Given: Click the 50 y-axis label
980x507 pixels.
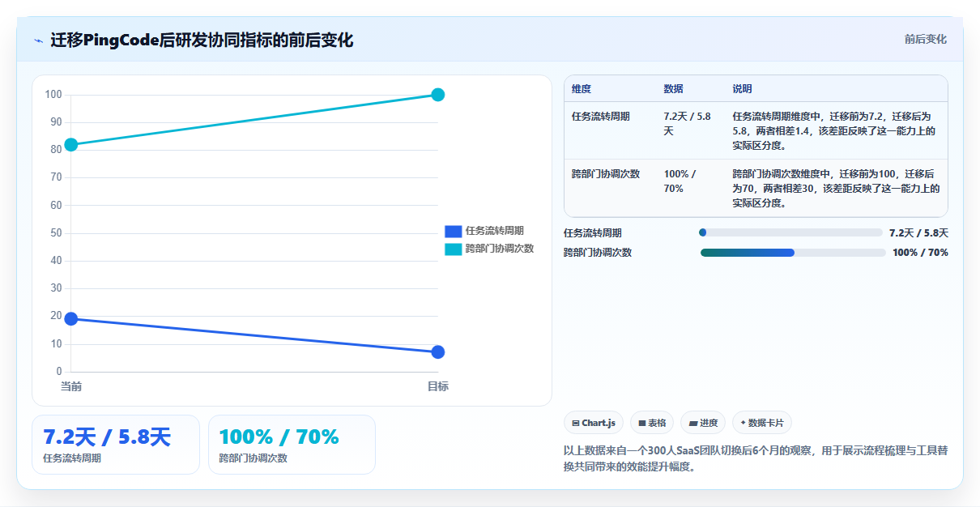Looking at the screenshot, I should [56, 233].
